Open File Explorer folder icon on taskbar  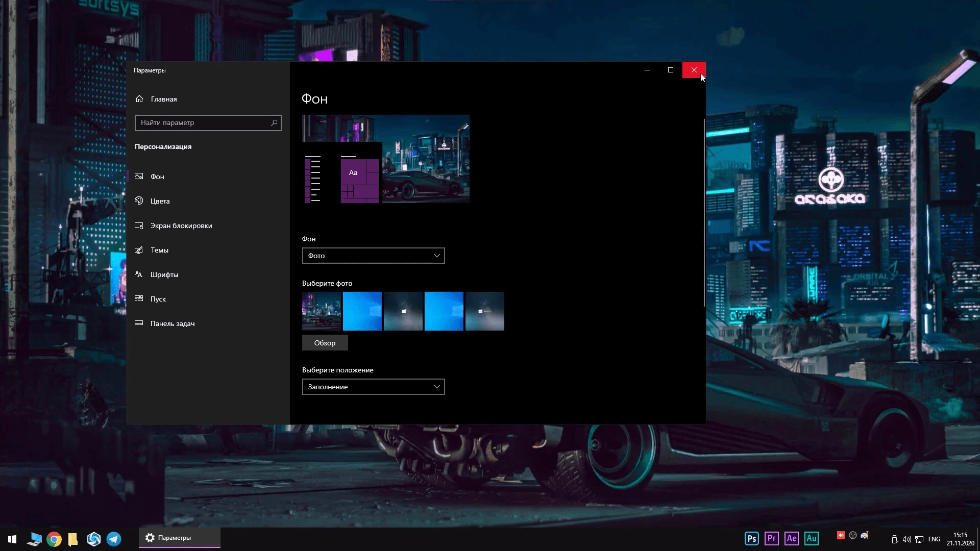(73, 539)
